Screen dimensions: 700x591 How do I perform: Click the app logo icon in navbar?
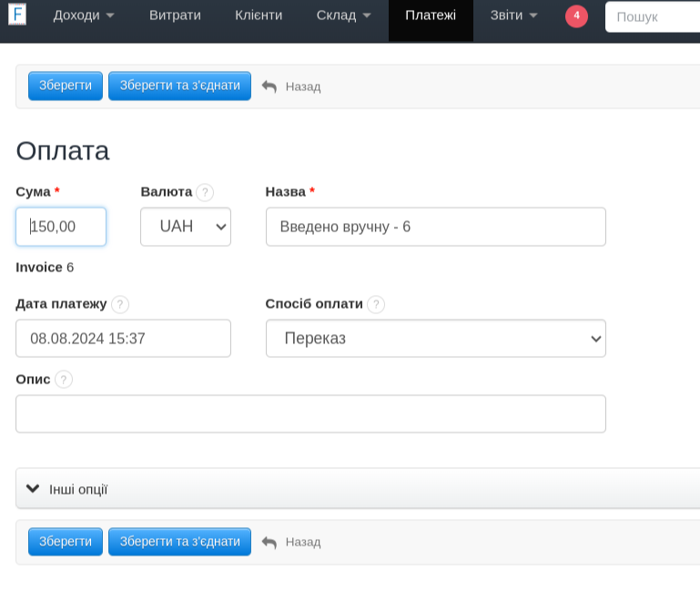[16, 15]
